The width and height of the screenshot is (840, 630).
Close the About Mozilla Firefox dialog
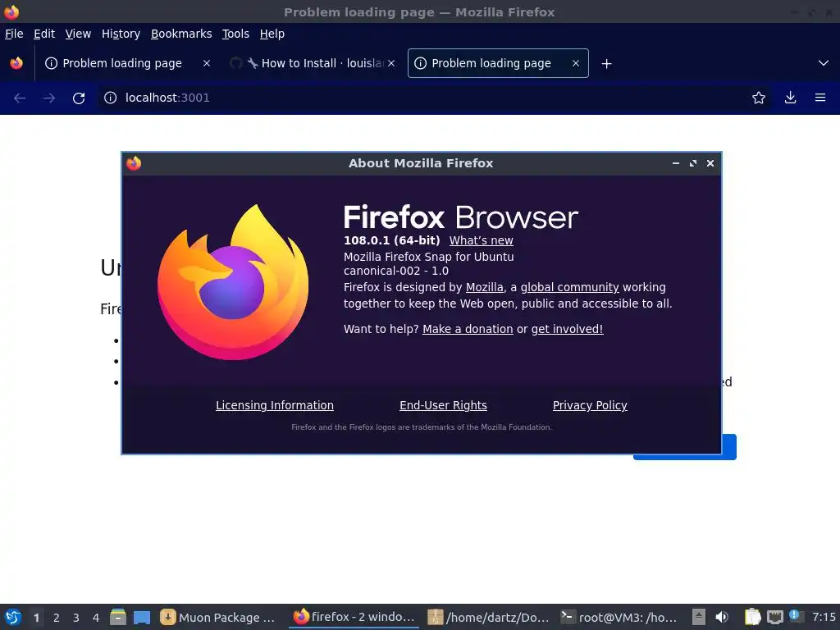click(x=710, y=163)
